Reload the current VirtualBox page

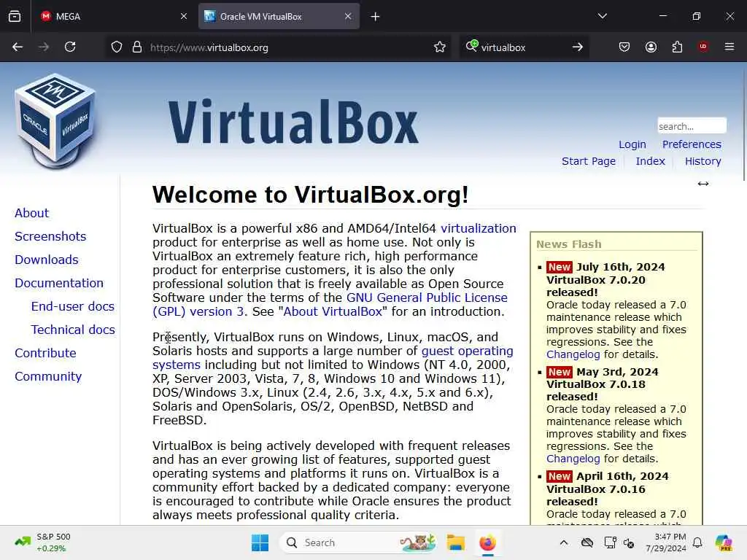[70, 47]
